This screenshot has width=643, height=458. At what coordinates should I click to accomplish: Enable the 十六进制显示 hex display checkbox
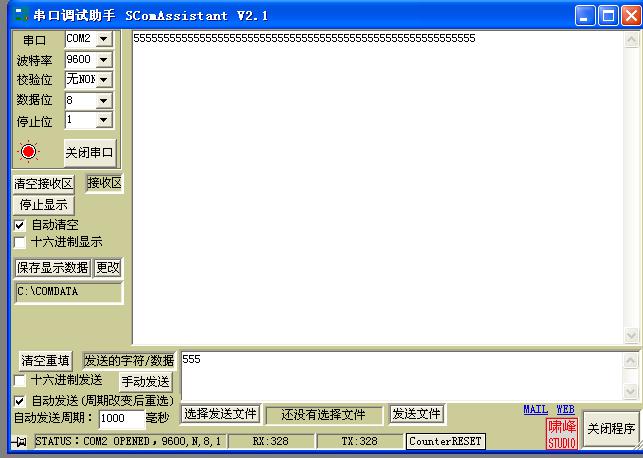20,242
